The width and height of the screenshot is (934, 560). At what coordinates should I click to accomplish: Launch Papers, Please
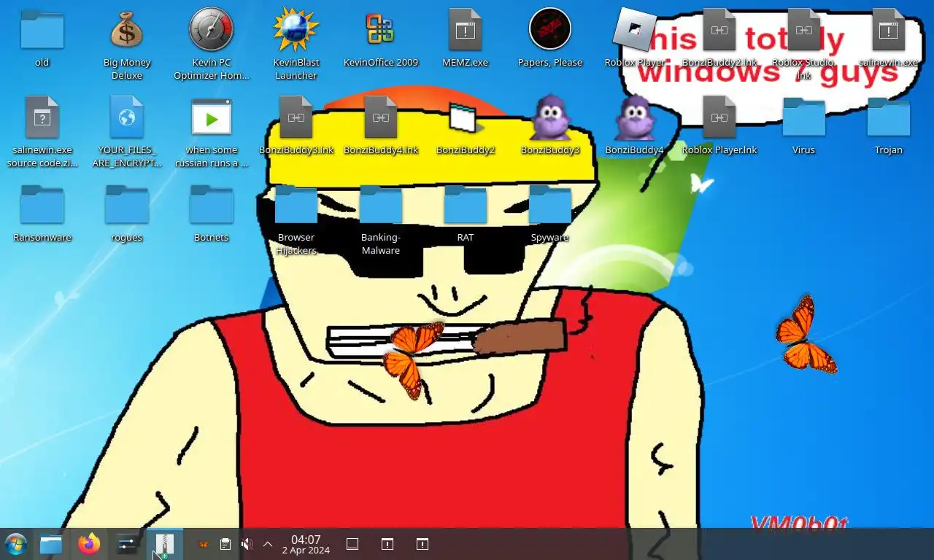pos(550,29)
